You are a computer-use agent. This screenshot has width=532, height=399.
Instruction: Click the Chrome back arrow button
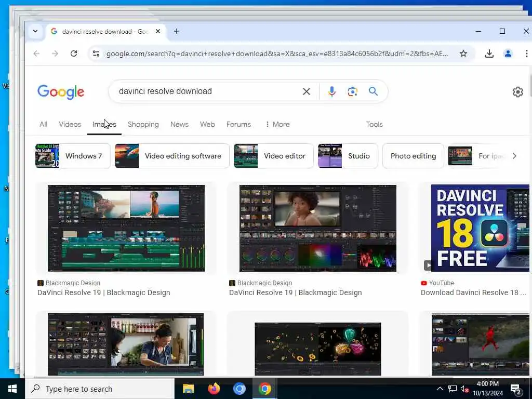[37, 54]
